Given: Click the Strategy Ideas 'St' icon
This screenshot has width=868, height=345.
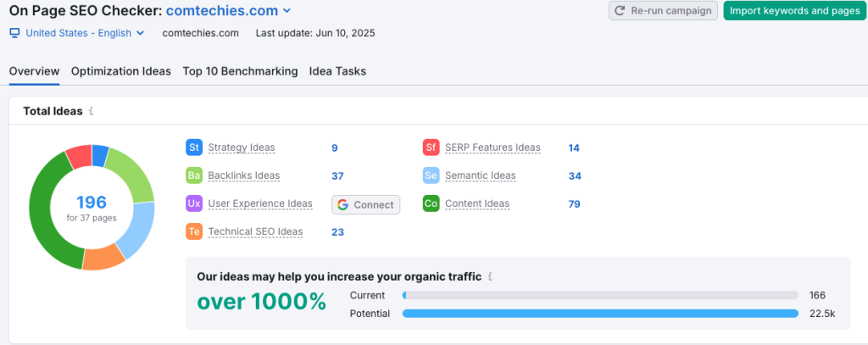Looking at the screenshot, I should point(194,147).
